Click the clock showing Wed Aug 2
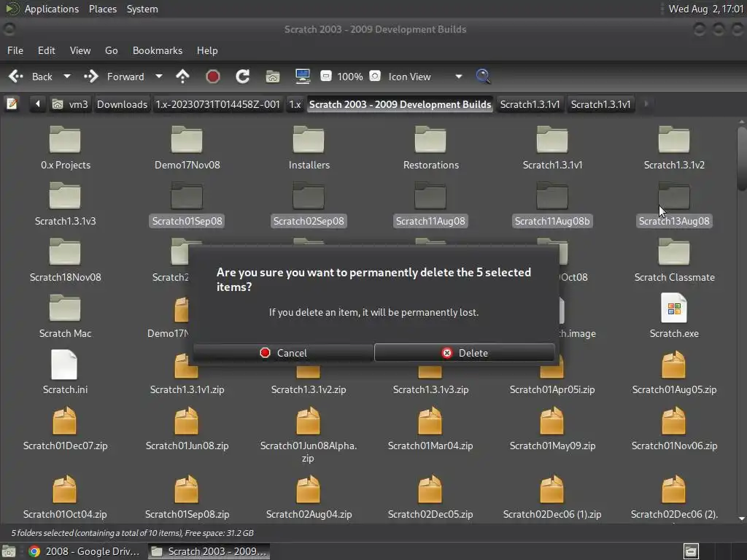747x560 pixels. click(x=705, y=9)
